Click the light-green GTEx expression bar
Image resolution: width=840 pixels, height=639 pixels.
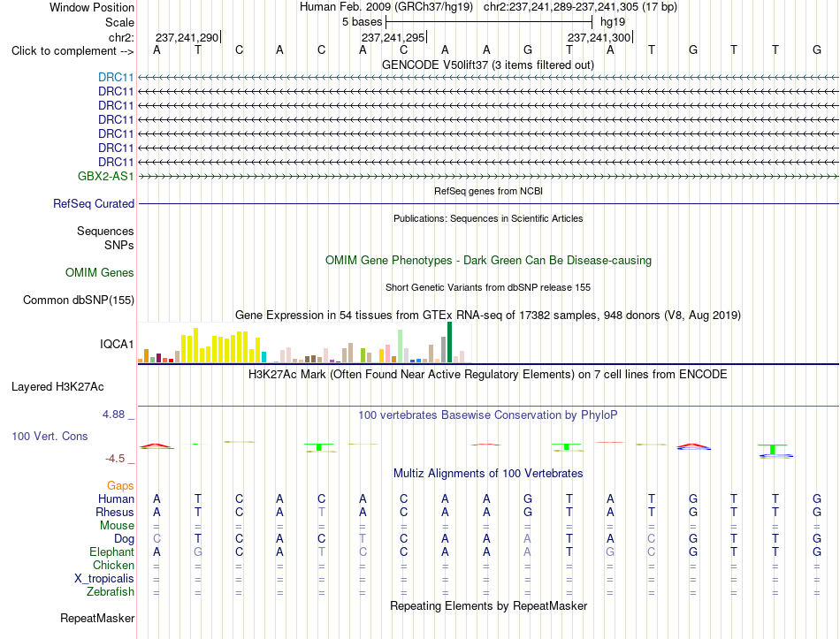tap(401, 346)
